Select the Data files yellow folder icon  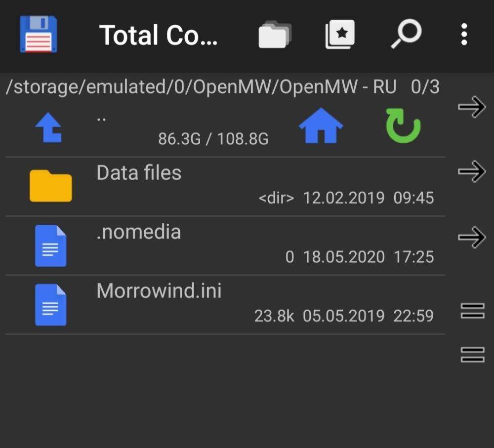pos(51,186)
